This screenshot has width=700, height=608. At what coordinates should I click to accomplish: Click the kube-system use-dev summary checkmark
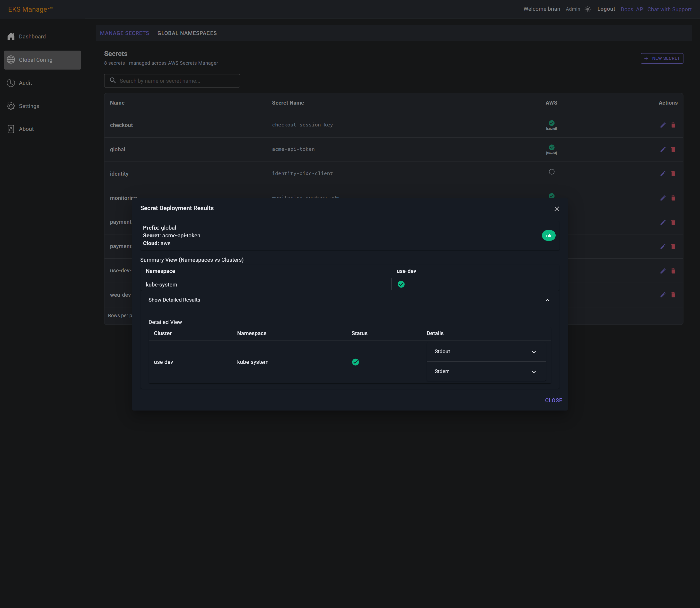pyautogui.click(x=401, y=284)
